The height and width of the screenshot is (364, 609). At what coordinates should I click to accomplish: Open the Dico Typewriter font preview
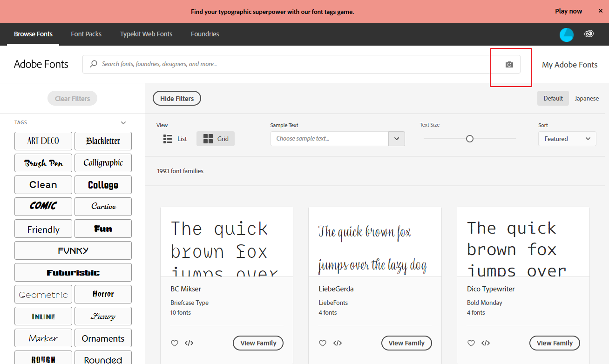[523, 242]
